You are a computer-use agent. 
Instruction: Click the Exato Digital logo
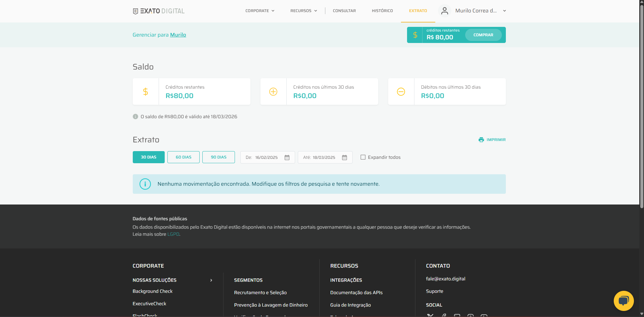[159, 11]
